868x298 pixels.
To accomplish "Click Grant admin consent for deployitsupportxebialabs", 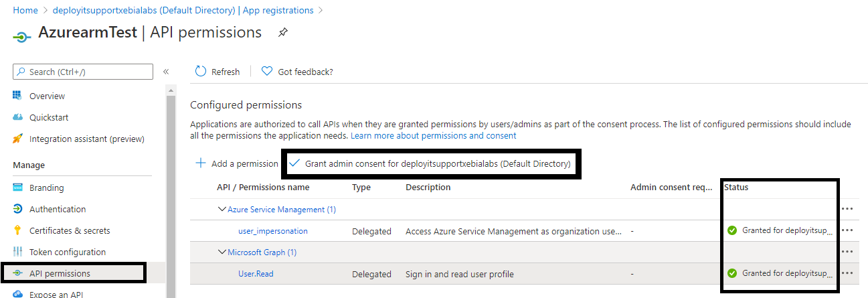I will click(430, 163).
